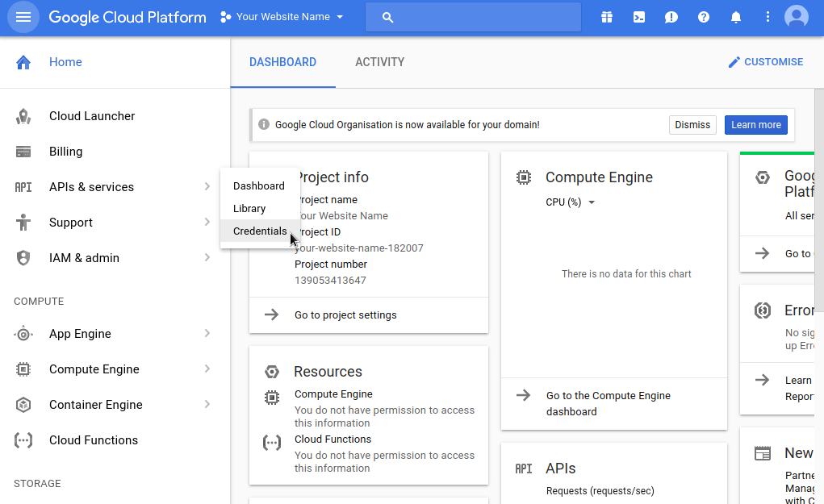This screenshot has width=824, height=504.
Task: Click the Google Cloud Platform logo text
Action: click(128, 17)
